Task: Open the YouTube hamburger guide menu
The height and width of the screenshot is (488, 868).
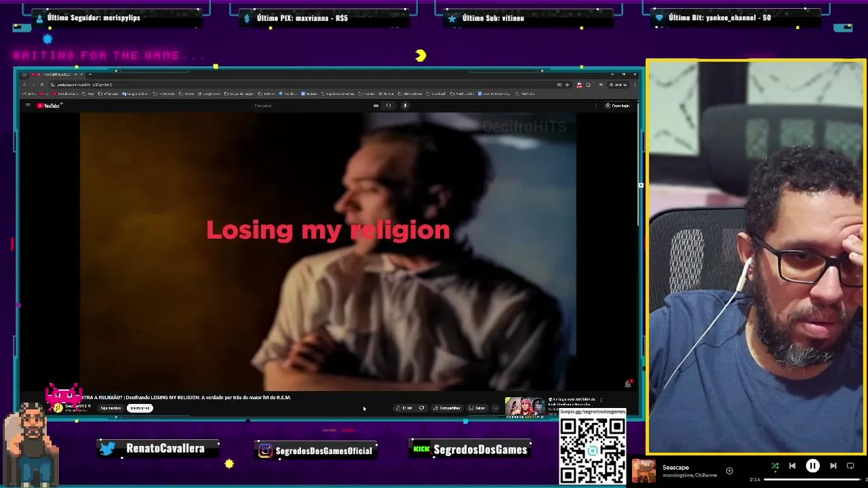Action: pos(28,105)
